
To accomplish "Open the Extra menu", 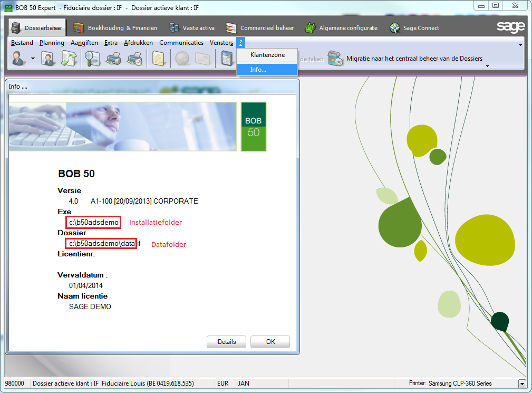I will [x=111, y=43].
